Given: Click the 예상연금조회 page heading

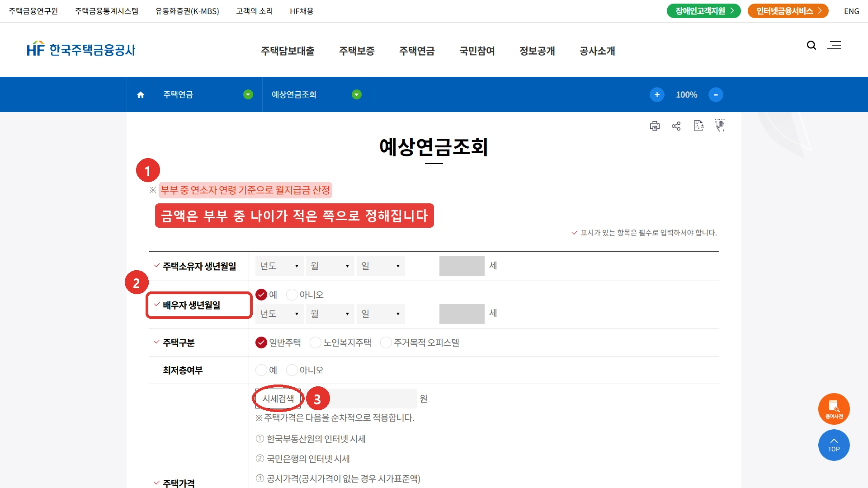Looking at the screenshot, I should 434,147.
